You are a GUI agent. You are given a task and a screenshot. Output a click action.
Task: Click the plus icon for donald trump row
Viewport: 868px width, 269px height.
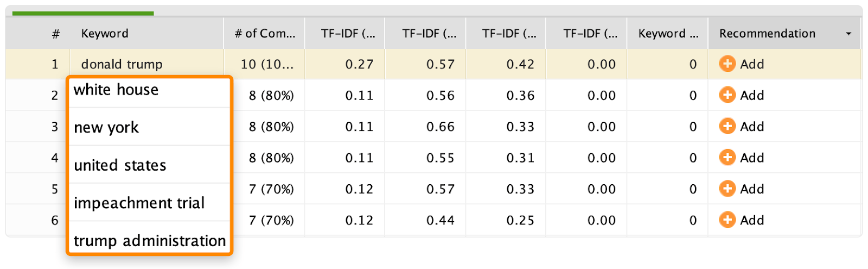pos(727,64)
